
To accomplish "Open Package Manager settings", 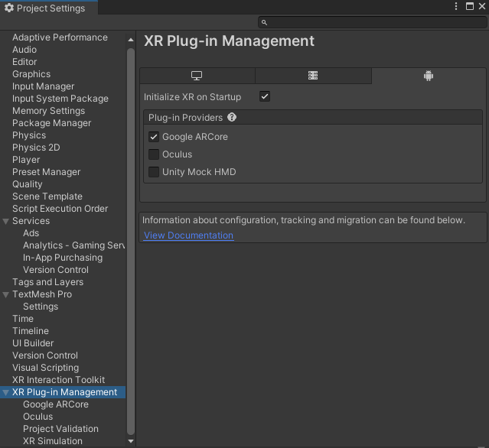I will [x=51, y=123].
